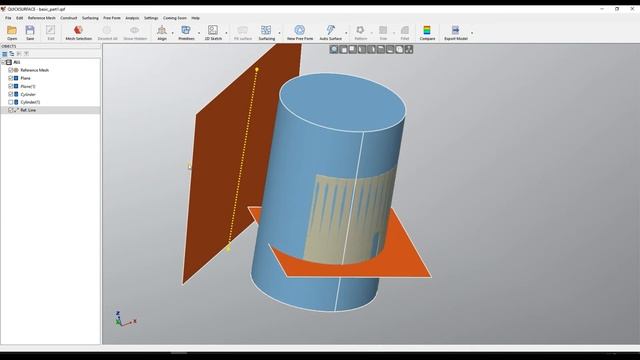The height and width of the screenshot is (360, 640).
Task: Collapse the All tree node
Action: coord(3,62)
